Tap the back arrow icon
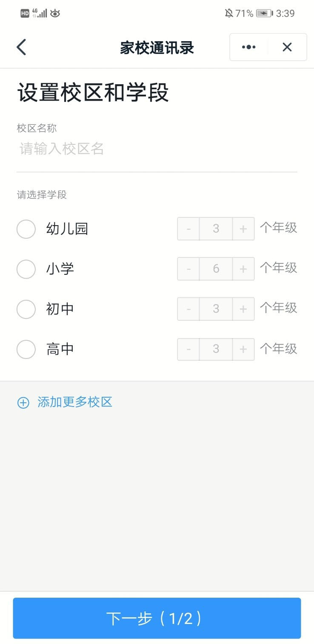Viewport: 314px width, 644px height. point(21,47)
